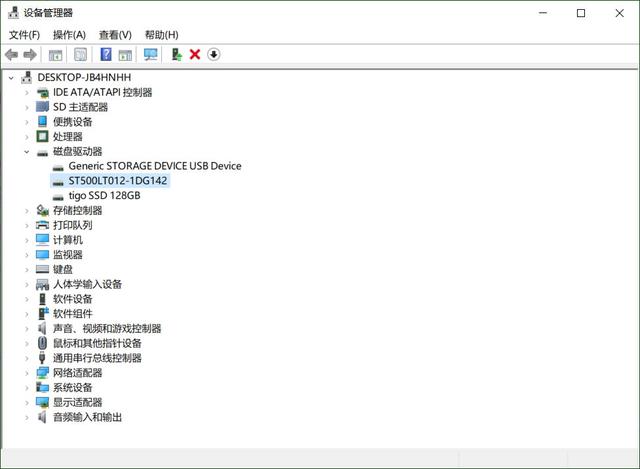Expand the IDE ATA/ATAPI 控制器 node

[x=27, y=92]
